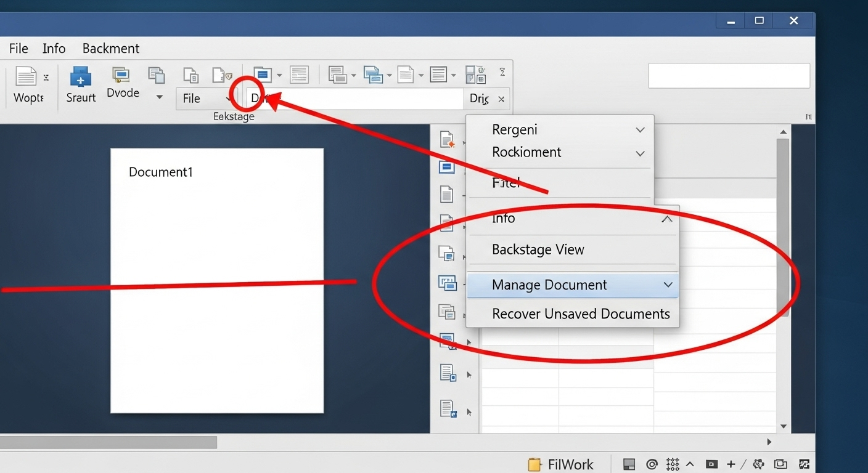The width and height of the screenshot is (868, 473).
Task: Select Recover Unsaved Documents
Action: [x=580, y=313]
